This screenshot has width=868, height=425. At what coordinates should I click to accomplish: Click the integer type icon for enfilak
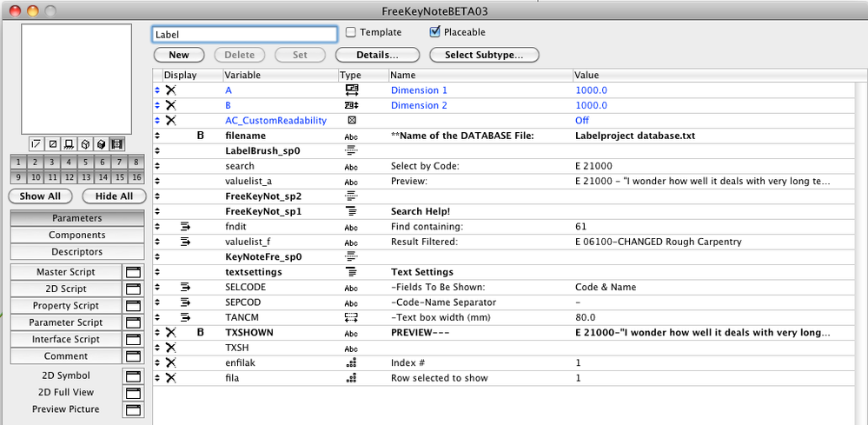352,362
